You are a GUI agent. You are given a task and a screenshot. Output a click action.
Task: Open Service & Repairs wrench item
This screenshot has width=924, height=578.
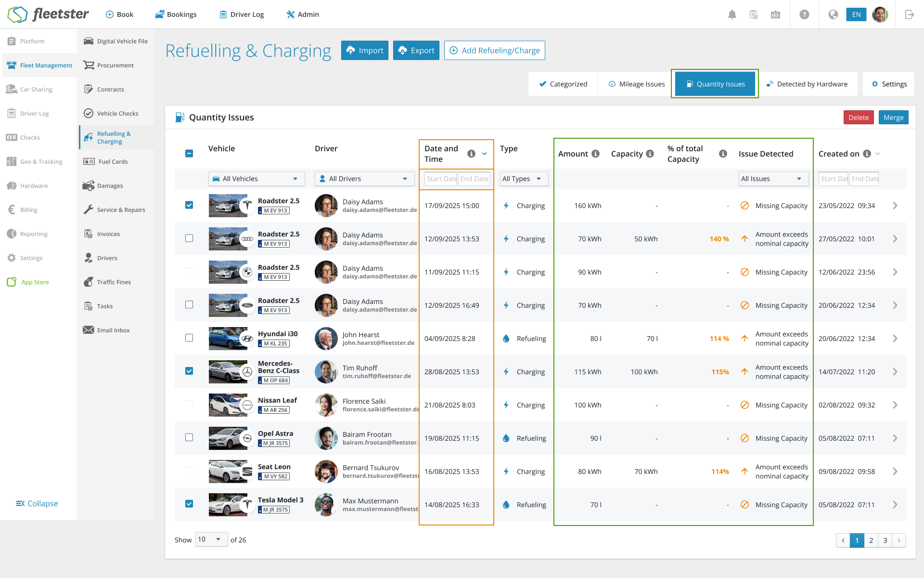coord(115,210)
